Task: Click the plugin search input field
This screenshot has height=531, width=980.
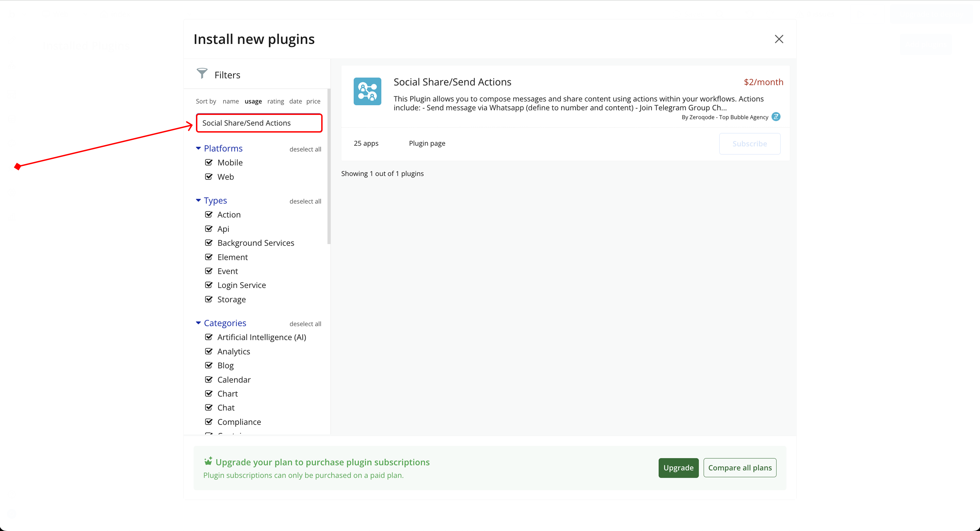Action: pos(259,123)
